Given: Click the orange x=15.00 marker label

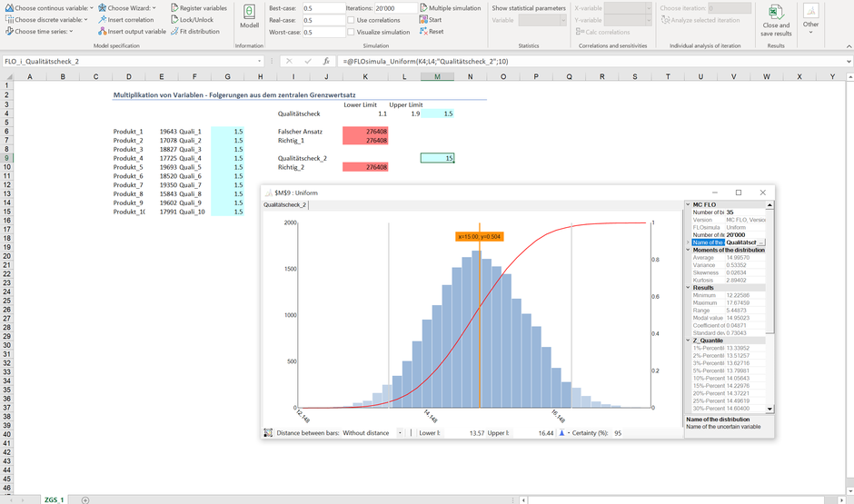Looking at the screenshot, I should click(x=480, y=237).
